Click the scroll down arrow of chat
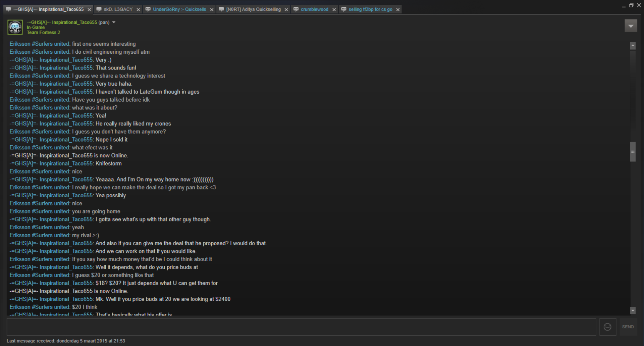644x346 pixels. 633,310
